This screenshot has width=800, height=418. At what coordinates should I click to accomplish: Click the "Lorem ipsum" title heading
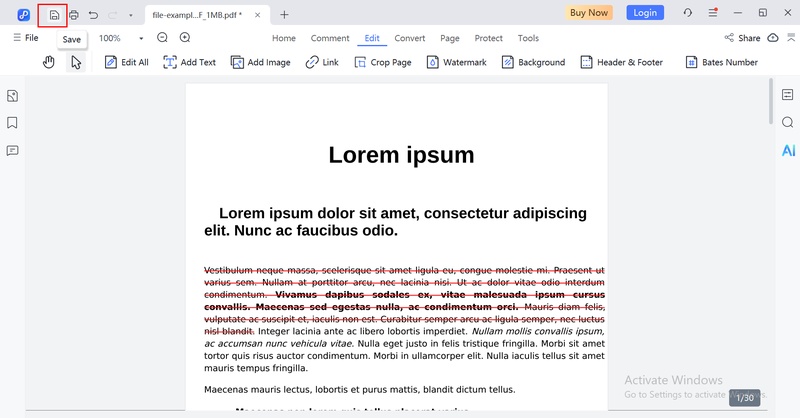click(401, 155)
